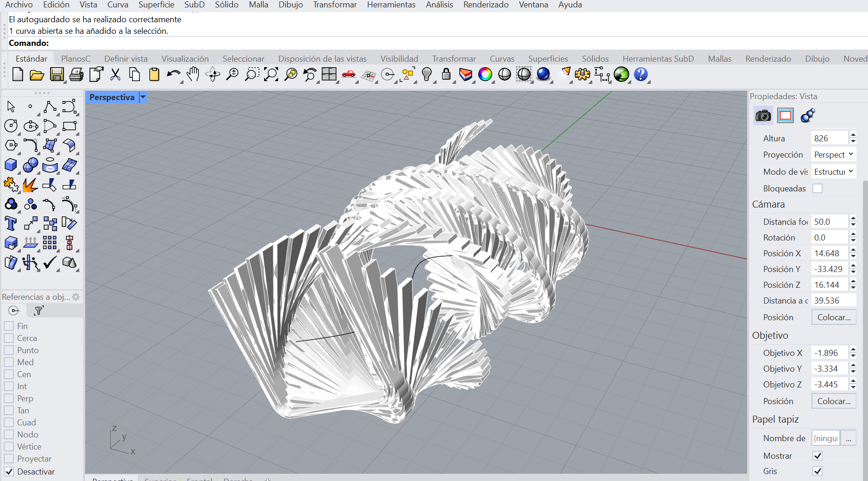Image resolution: width=868 pixels, height=481 pixels.
Task: Uncheck the Desactivar object snap checkbox
Action: (x=9, y=472)
